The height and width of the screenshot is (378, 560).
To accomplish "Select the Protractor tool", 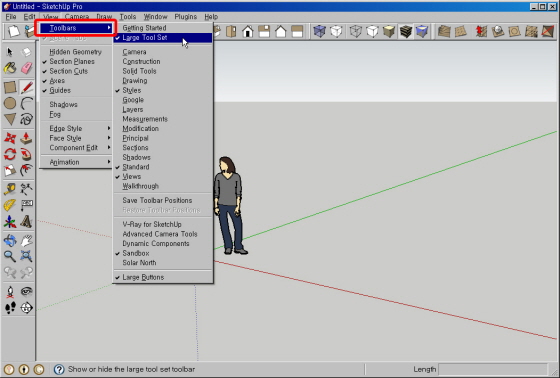I will coord(10,205).
